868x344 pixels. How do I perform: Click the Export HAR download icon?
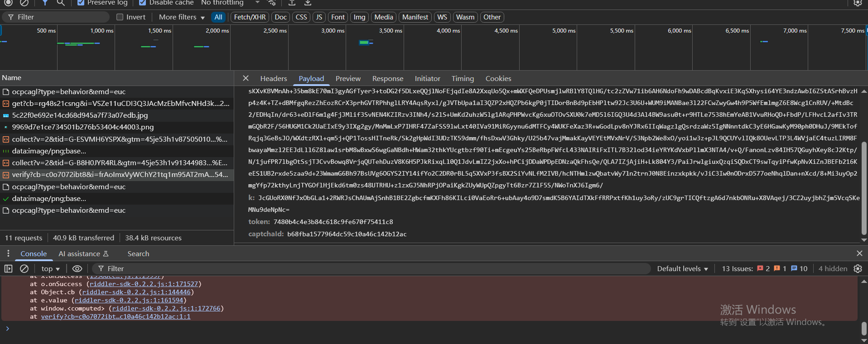308,3
